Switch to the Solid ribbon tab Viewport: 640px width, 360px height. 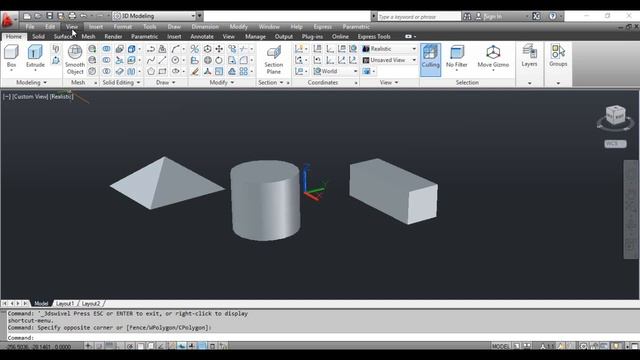[38, 36]
